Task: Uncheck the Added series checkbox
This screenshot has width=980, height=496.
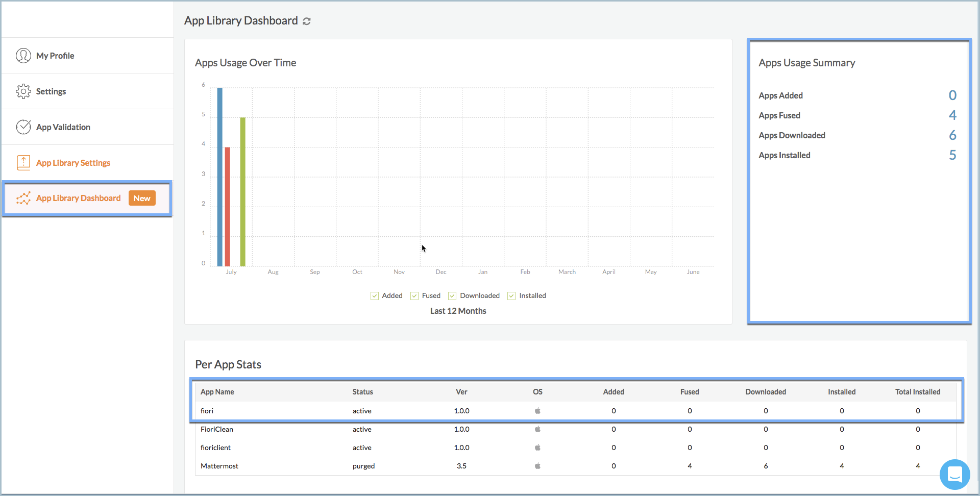Action: pyautogui.click(x=375, y=296)
